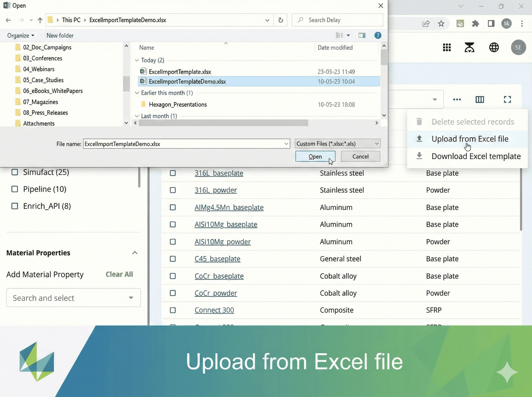Open the Custom Files type dropdown

(338, 144)
